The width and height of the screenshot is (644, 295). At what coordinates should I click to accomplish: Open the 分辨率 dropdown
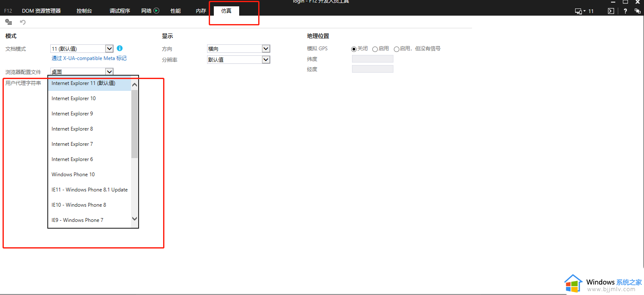[x=238, y=60]
